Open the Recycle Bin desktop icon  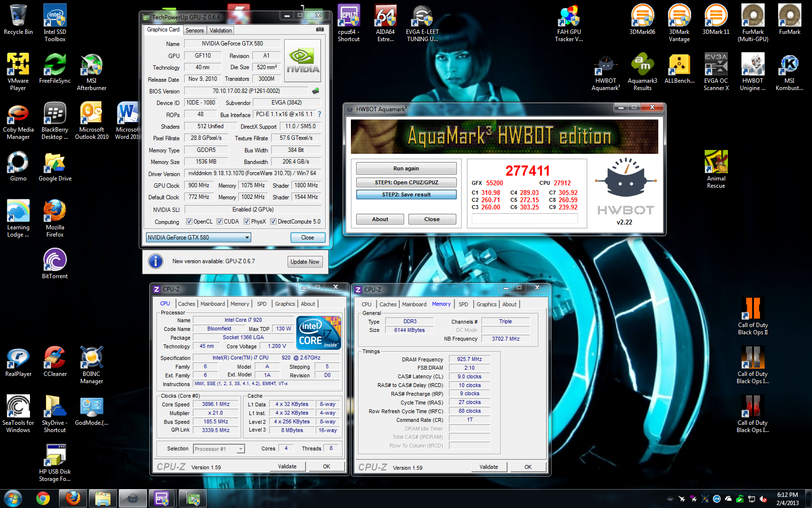pos(18,19)
